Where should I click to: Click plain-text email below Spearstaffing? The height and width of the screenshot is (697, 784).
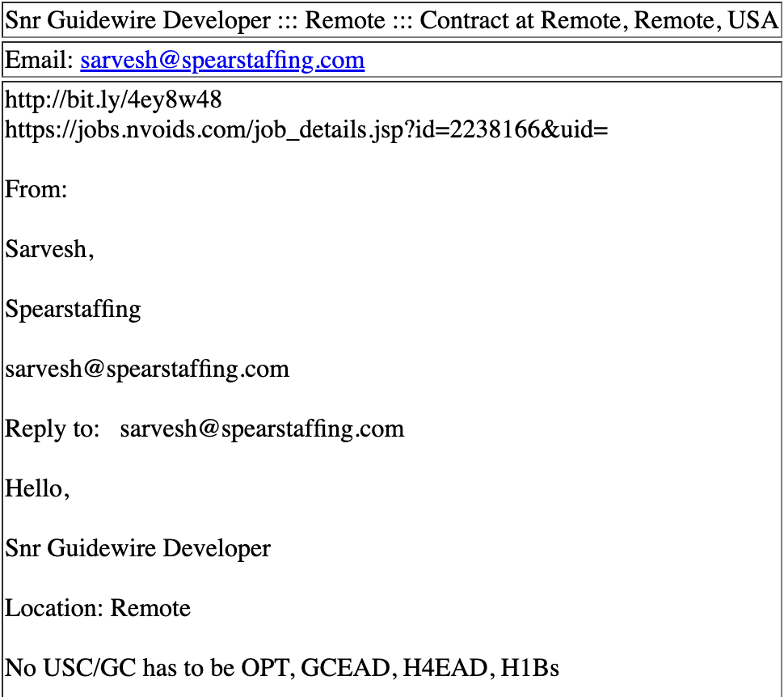click(147, 369)
